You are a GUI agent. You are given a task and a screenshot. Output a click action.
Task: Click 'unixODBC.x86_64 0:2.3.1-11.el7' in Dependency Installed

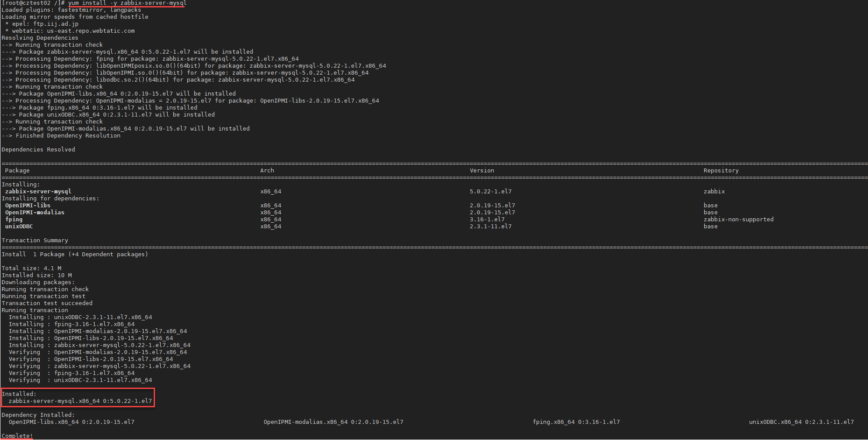pyautogui.click(x=802, y=422)
